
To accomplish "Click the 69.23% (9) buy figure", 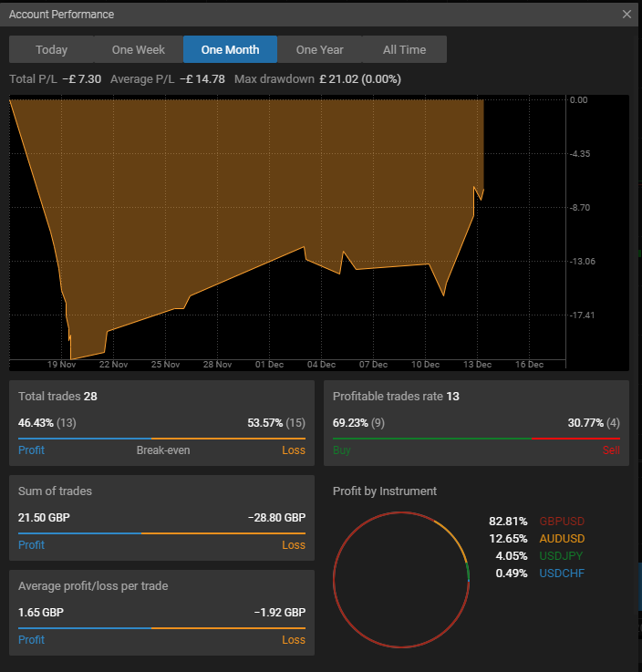I will point(358,423).
